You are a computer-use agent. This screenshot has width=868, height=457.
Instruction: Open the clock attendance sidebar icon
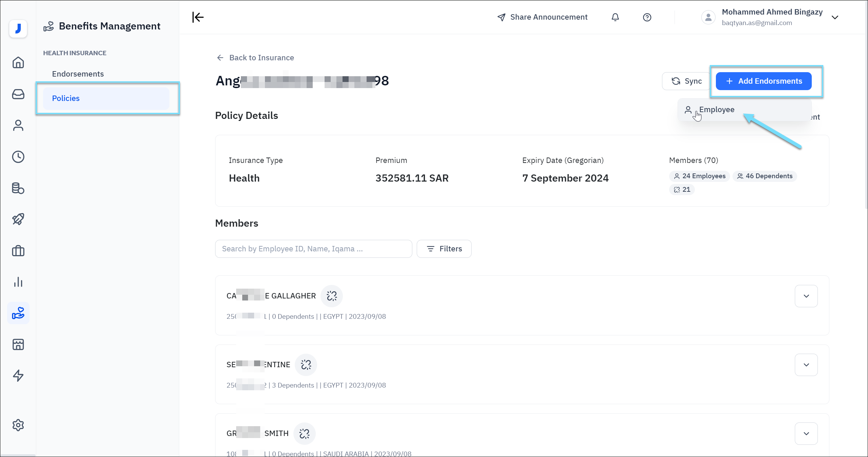click(x=18, y=157)
